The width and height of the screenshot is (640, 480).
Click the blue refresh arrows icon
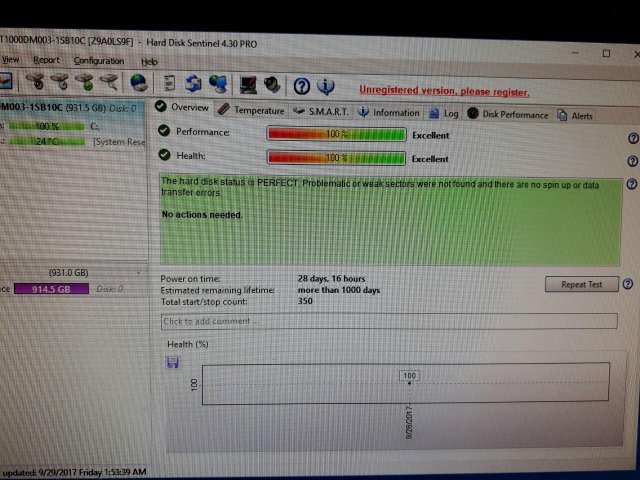193,83
